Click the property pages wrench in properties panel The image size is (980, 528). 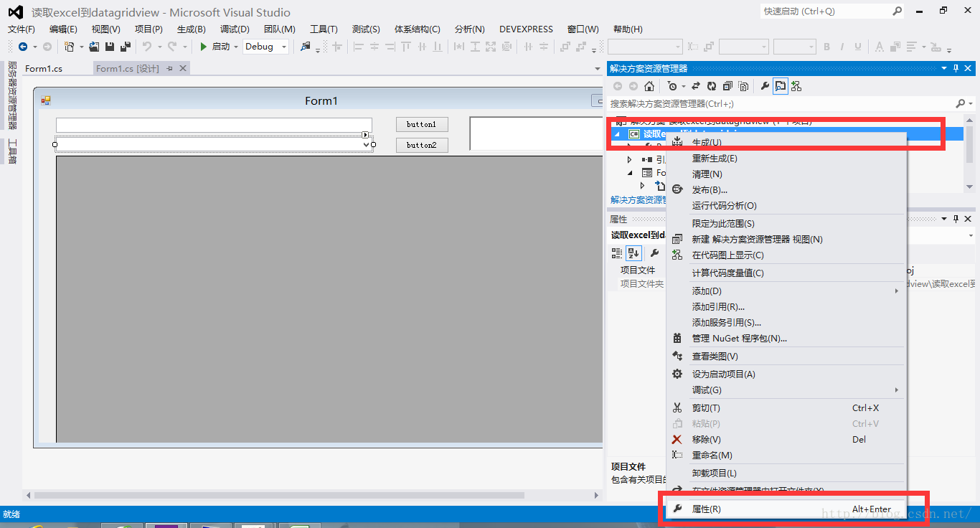[x=654, y=253]
